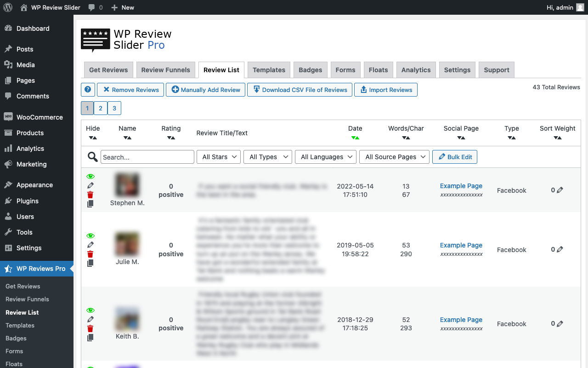
Task: Edit Keith B.'s review with pencil icon
Action: [90, 319]
